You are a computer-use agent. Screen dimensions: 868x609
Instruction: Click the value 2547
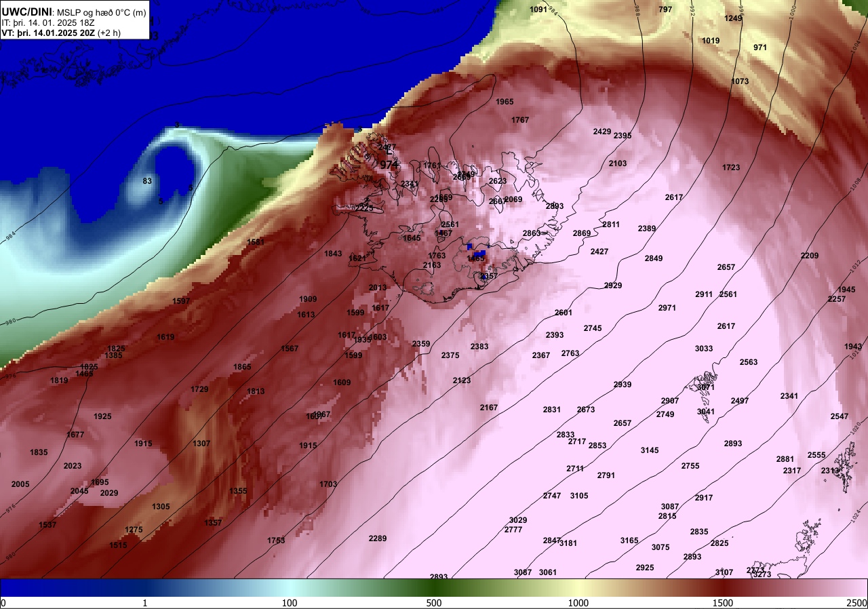point(840,416)
